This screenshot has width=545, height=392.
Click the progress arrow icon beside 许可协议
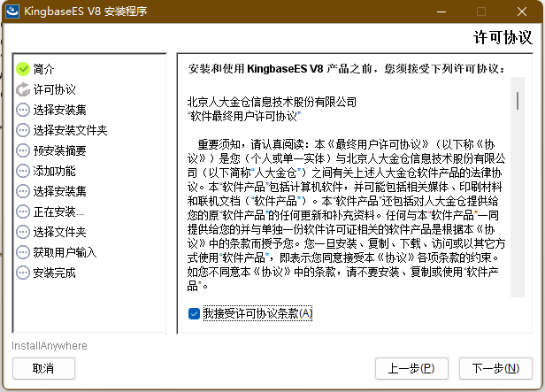pos(23,89)
